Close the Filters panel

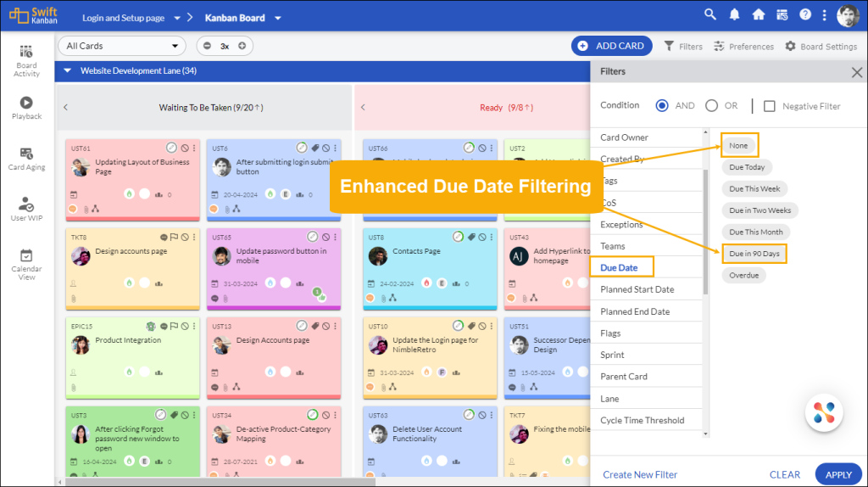coord(856,72)
